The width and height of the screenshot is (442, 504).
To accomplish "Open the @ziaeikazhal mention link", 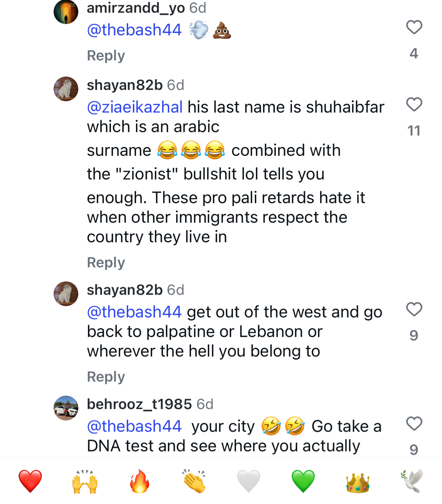I will tap(135, 107).
